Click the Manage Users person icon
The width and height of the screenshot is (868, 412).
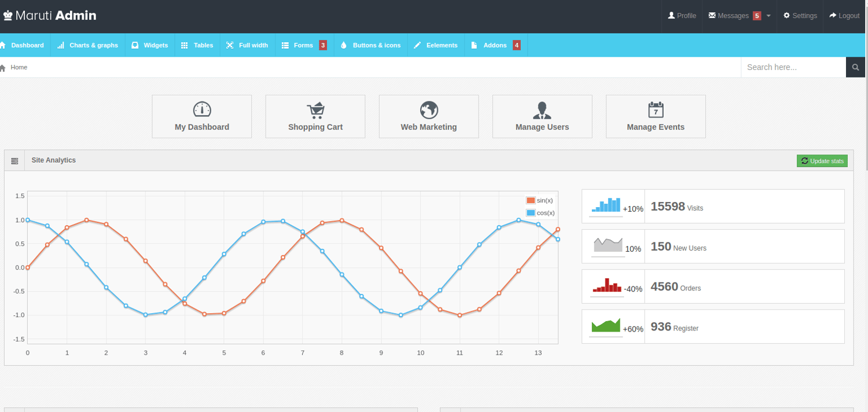[x=542, y=109]
